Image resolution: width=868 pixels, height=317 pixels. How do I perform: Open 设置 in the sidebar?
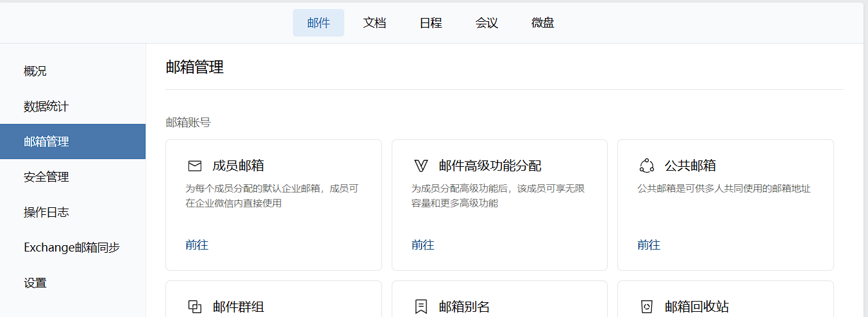(x=72, y=283)
